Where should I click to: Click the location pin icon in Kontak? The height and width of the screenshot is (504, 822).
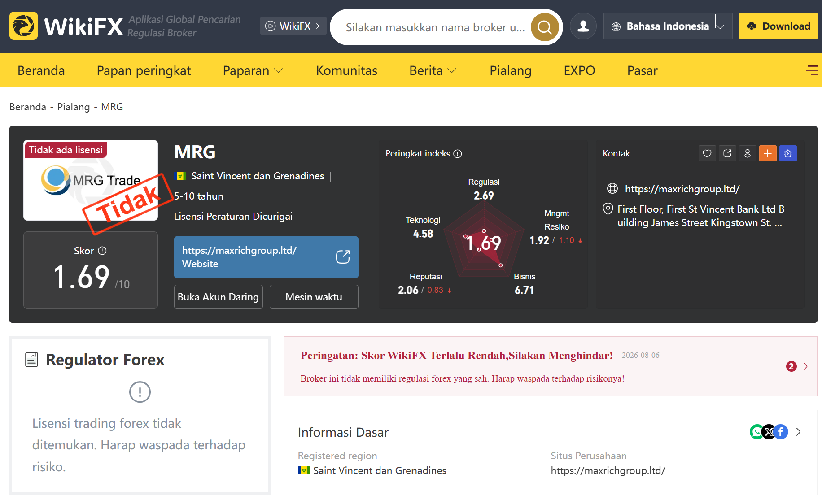[x=608, y=209]
